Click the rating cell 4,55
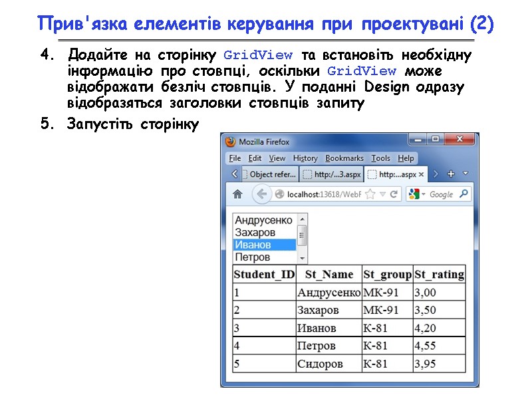This screenshot has height=399, width=532. pos(440,345)
